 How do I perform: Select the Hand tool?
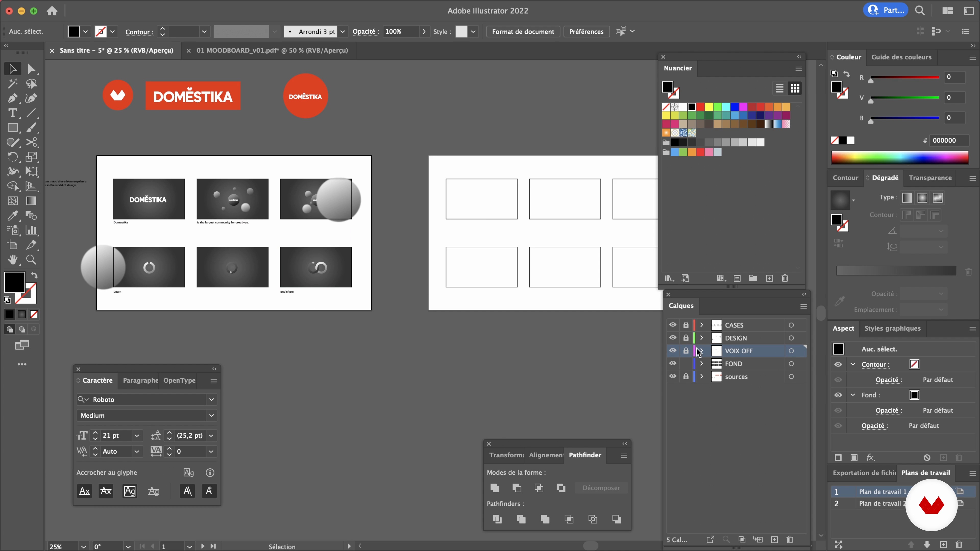13,260
